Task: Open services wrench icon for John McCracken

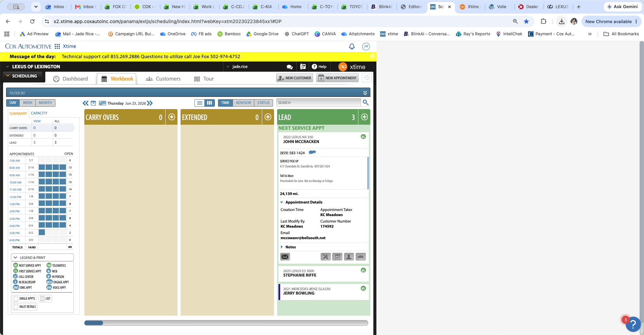Action: coord(326,257)
